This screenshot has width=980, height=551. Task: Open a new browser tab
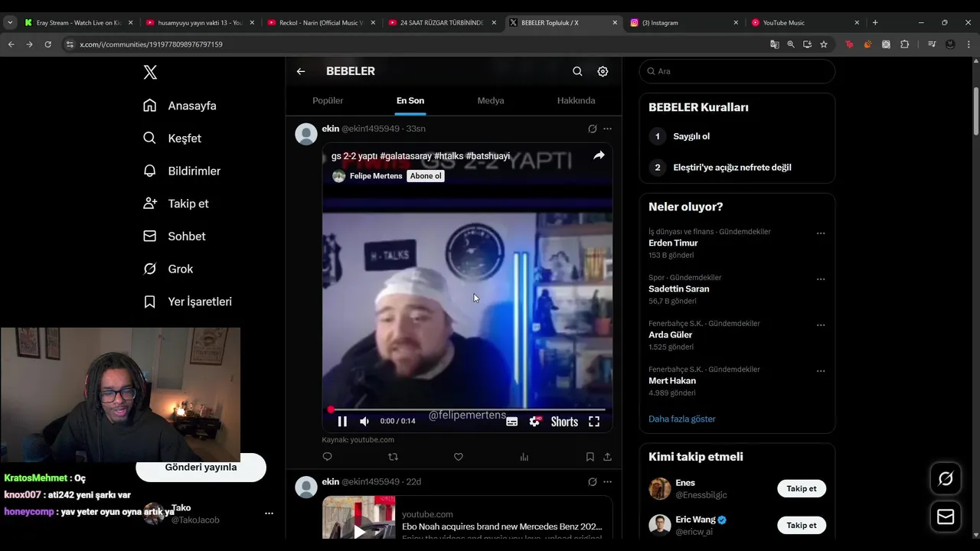875,23
